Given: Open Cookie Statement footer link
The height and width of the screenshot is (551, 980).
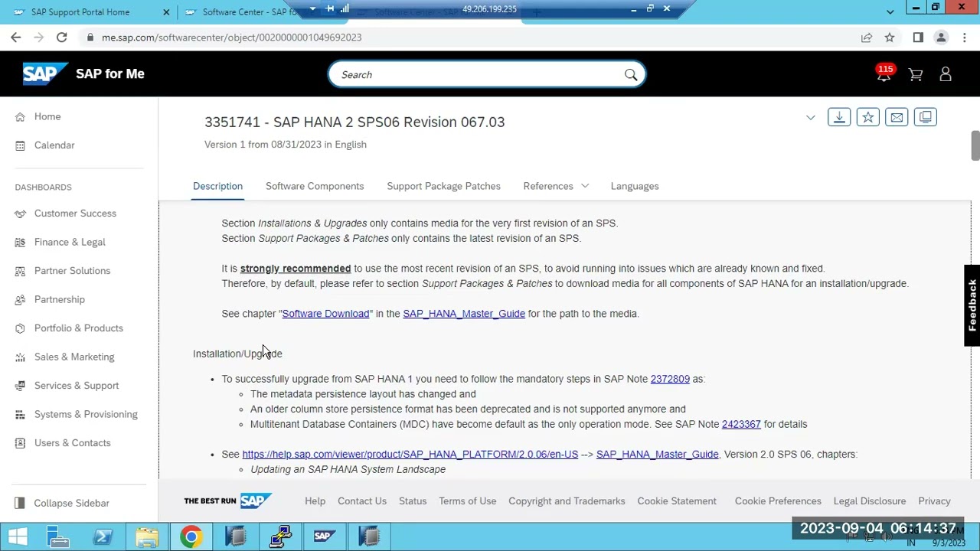Looking at the screenshot, I should click(x=677, y=501).
